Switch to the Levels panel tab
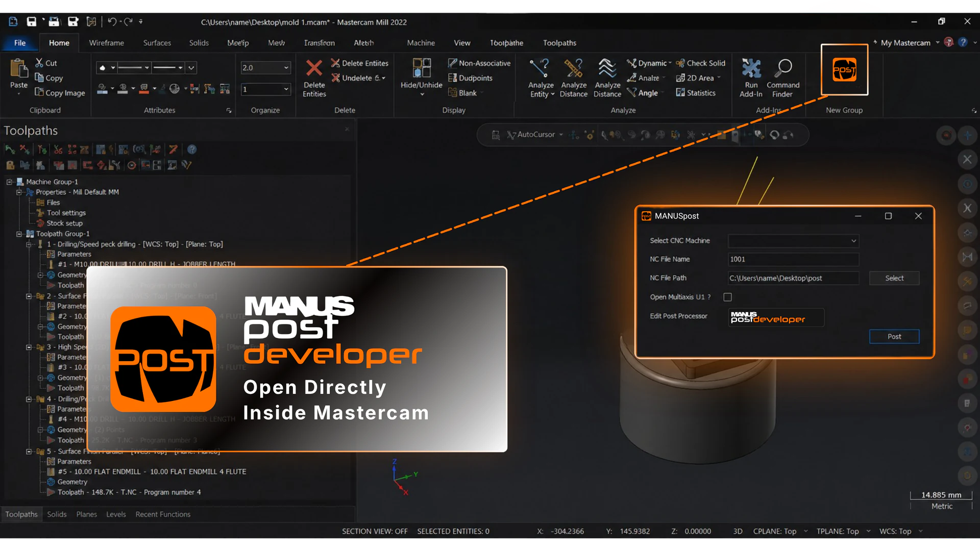The image size is (980, 551). click(116, 514)
